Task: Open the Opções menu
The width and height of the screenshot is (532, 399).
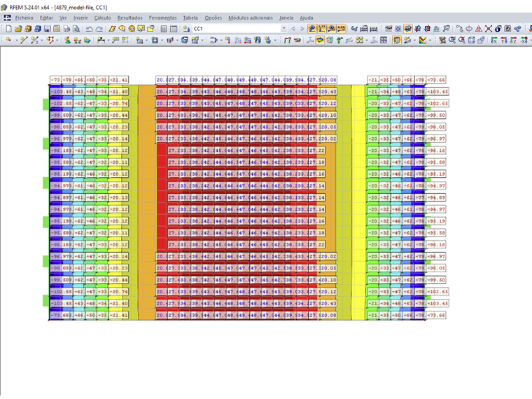Action: tap(213, 17)
